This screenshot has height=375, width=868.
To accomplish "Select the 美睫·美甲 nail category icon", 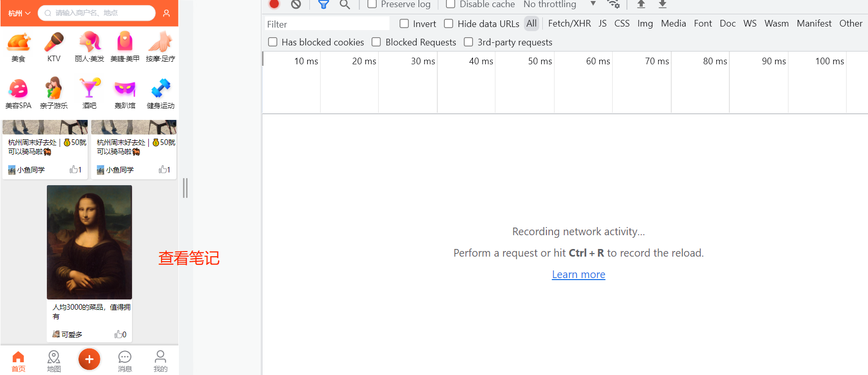I will 125,42.
